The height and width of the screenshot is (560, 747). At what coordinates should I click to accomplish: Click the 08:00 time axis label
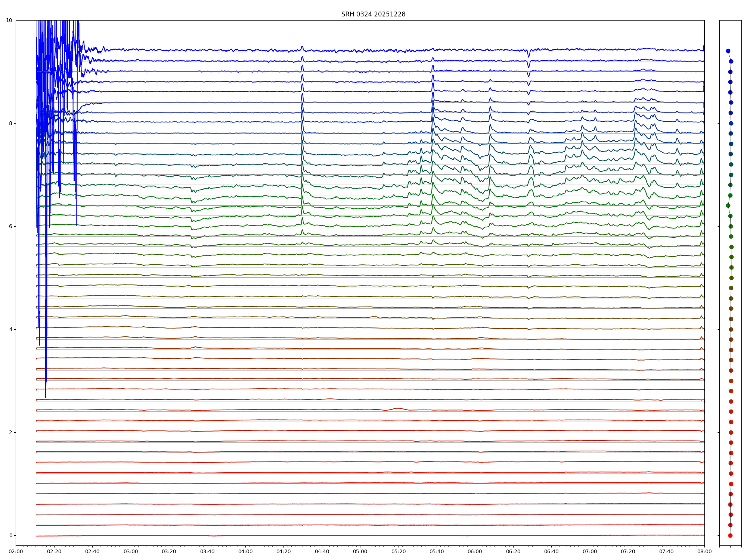point(704,552)
